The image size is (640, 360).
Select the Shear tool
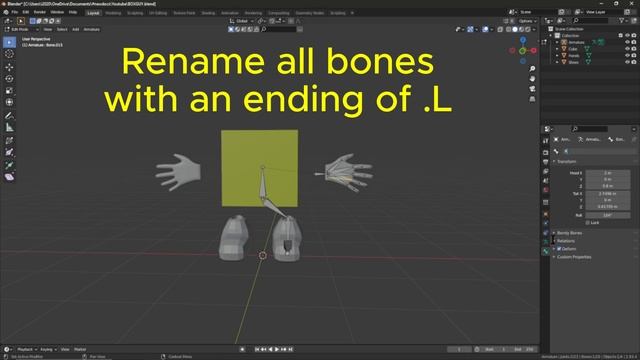(x=9, y=177)
